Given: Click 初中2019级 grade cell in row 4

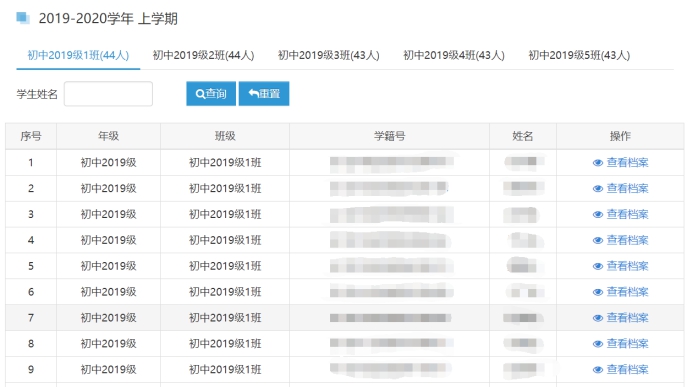Looking at the screenshot, I should pyautogui.click(x=109, y=240).
